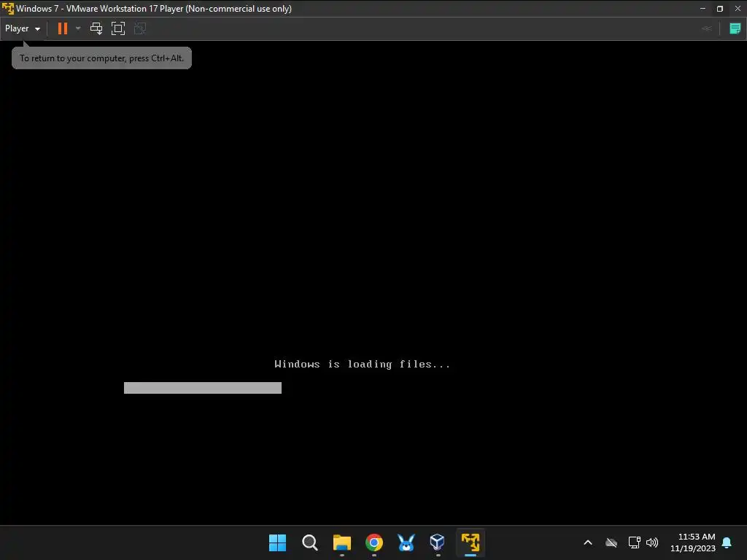
Task: Open the Player menu
Action: pos(23,28)
